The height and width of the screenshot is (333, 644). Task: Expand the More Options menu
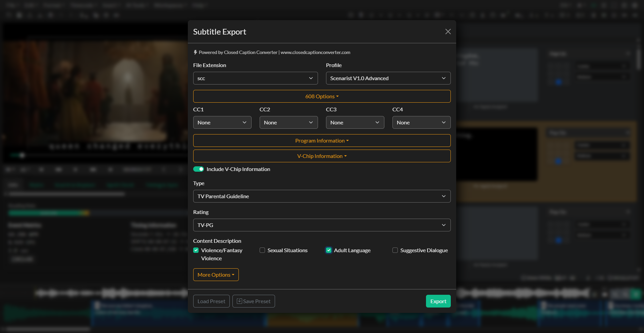pos(216,275)
